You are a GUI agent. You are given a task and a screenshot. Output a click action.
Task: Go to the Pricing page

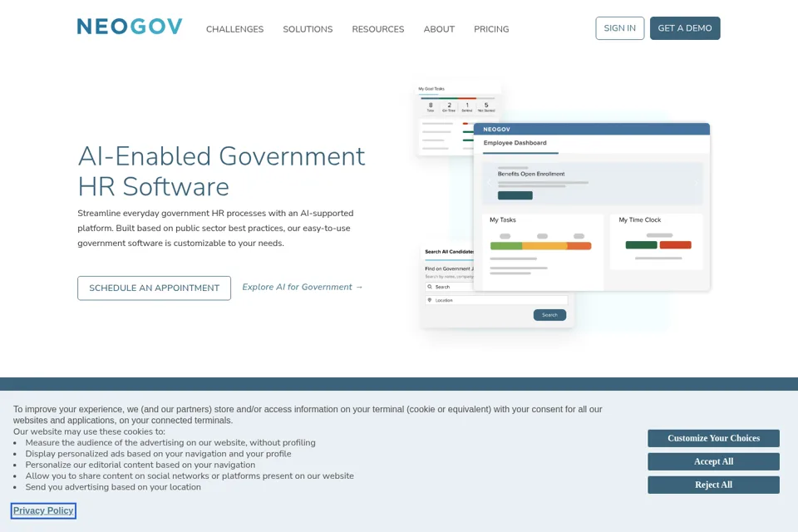point(491,29)
